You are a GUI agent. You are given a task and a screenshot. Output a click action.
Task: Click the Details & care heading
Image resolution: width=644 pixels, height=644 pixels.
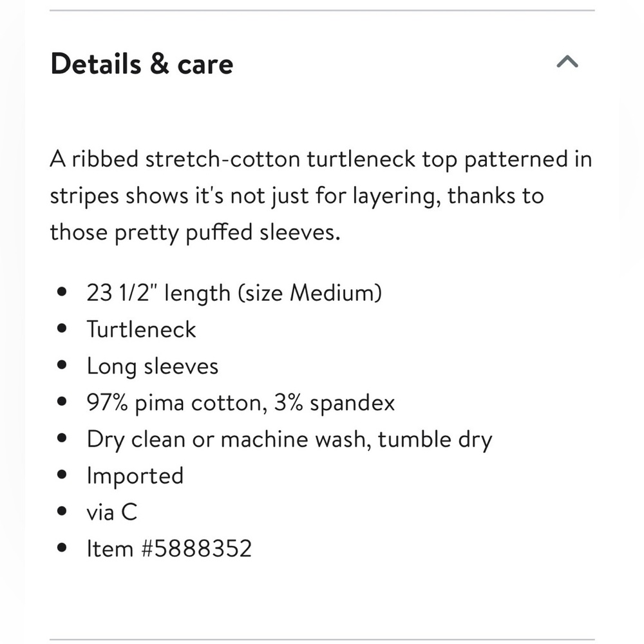(142, 64)
